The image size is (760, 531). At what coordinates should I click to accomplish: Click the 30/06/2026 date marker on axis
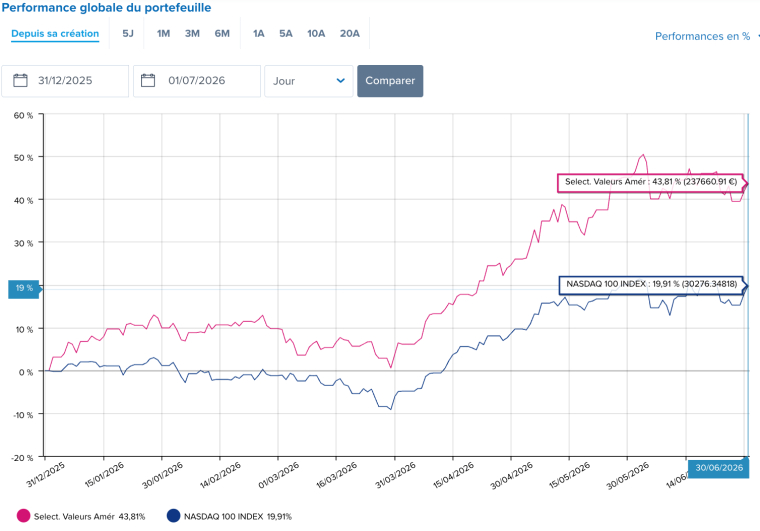click(719, 468)
